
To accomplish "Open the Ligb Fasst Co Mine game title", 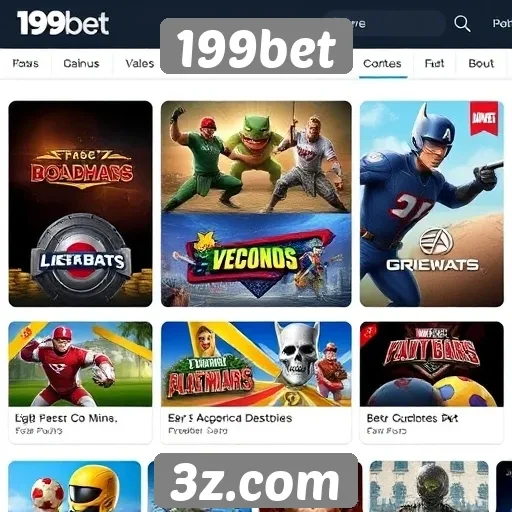I will coord(66,418).
